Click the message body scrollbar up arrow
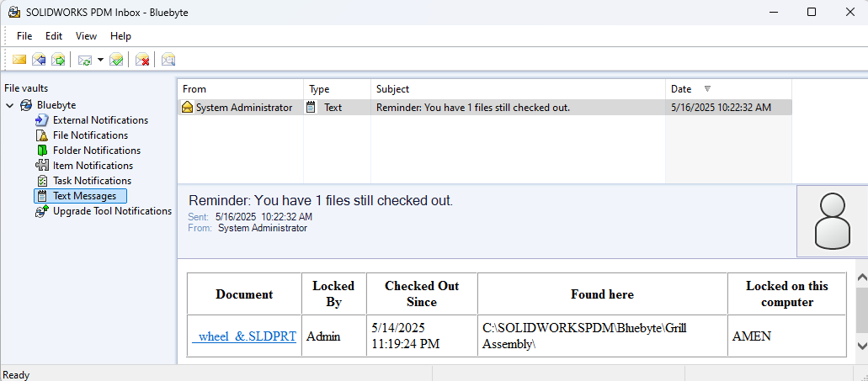868x381 pixels. 862,278
